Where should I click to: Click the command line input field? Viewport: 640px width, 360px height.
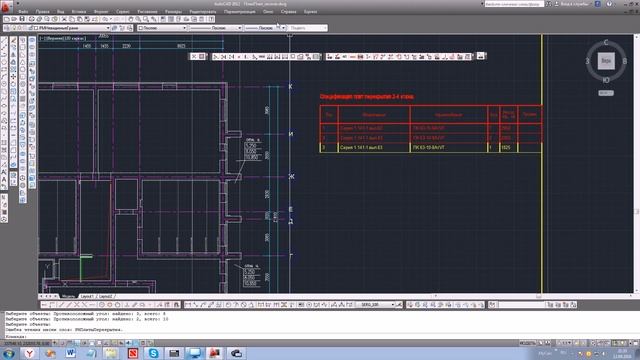320,337
